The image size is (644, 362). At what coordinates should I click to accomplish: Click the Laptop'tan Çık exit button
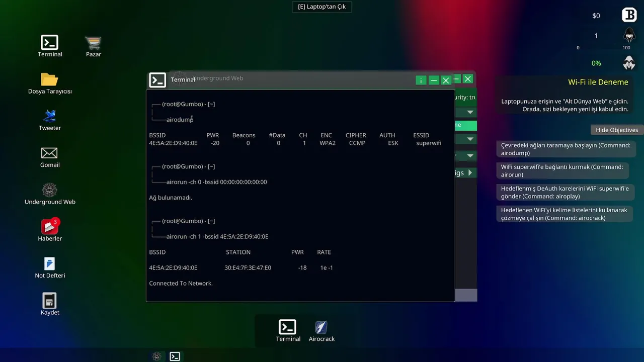(x=322, y=7)
